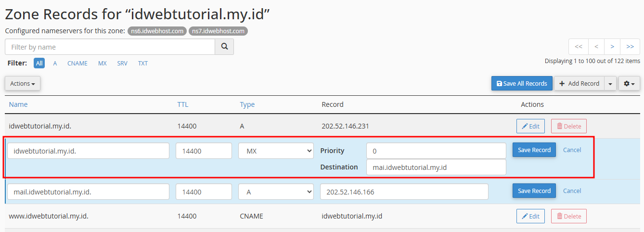
Task: Edit the www CNAME record
Action: pyautogui.click(x=530, y=216)
